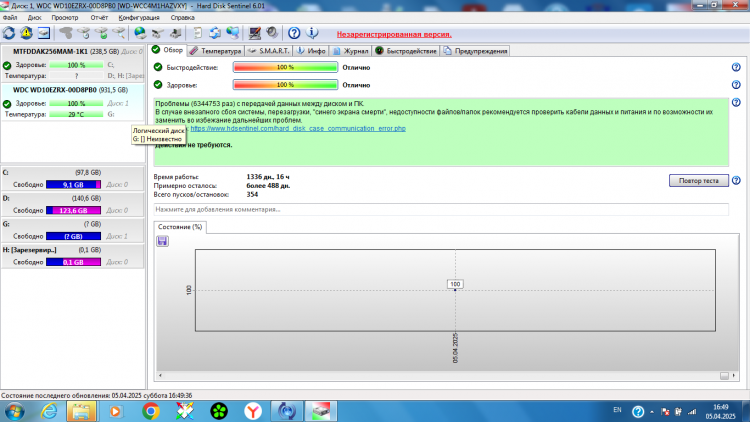This screenshot has width=750, height=422.
Task: Click help icon beside Здоровье bar
Action: click(736, 85)
